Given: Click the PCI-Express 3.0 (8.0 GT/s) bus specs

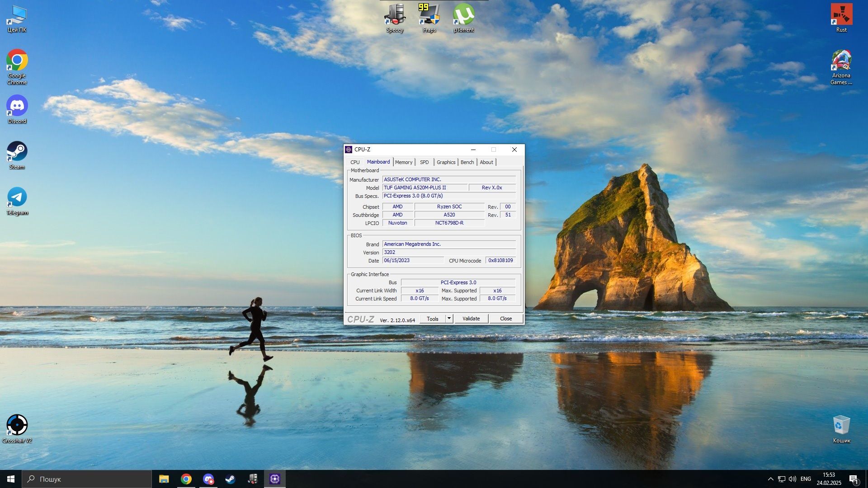Looking at the screenshot, I should pos(449,196).
